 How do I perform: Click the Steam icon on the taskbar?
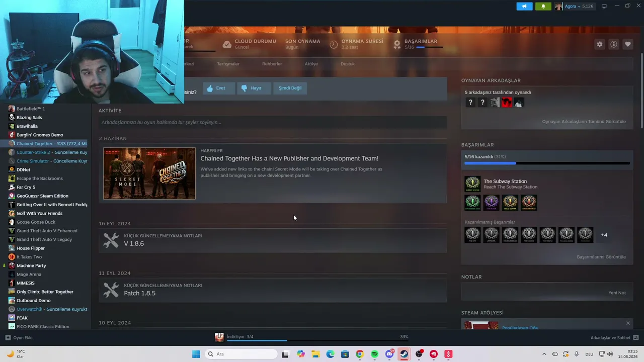[x=404, y=354]
